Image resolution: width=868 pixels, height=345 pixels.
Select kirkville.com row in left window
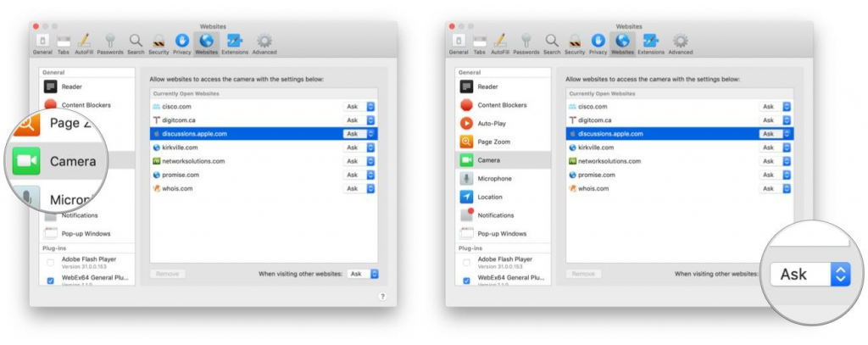[264, 147]
